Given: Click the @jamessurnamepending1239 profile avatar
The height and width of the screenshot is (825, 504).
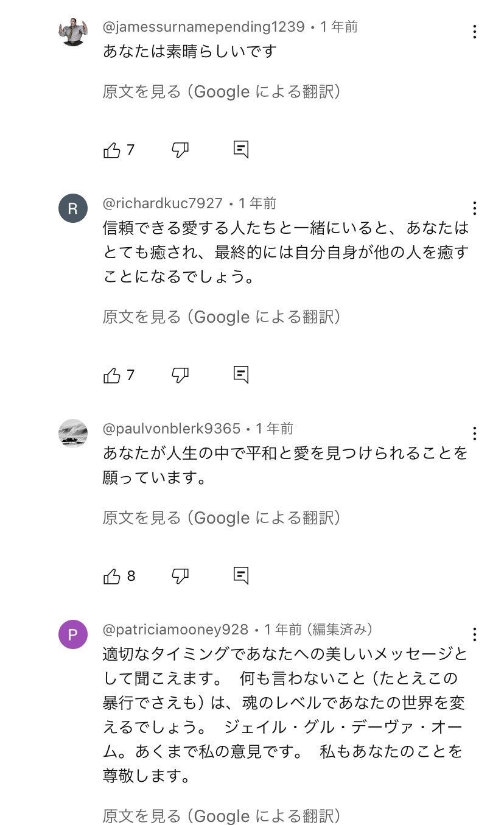Looking at the screenshot, I should pyautogui.click(x=73, y=32).
